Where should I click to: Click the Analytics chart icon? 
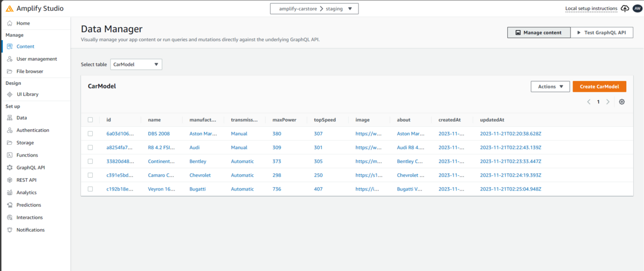tap(10, 193)
